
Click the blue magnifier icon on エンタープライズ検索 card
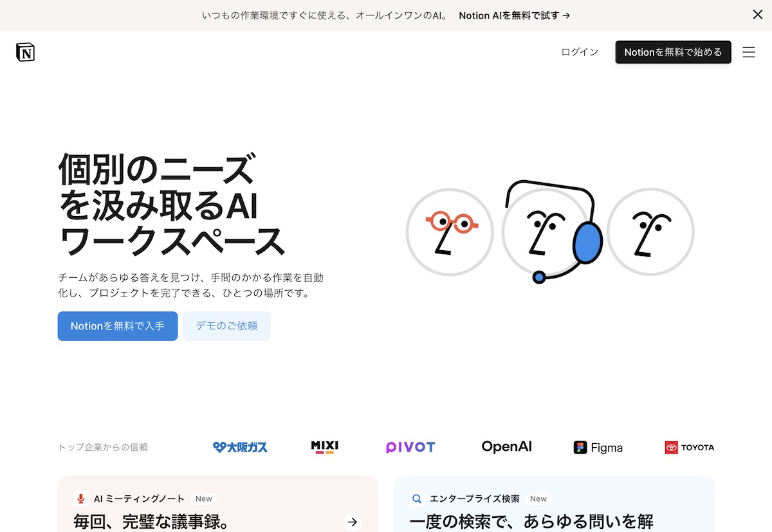[x=417, y=499]
